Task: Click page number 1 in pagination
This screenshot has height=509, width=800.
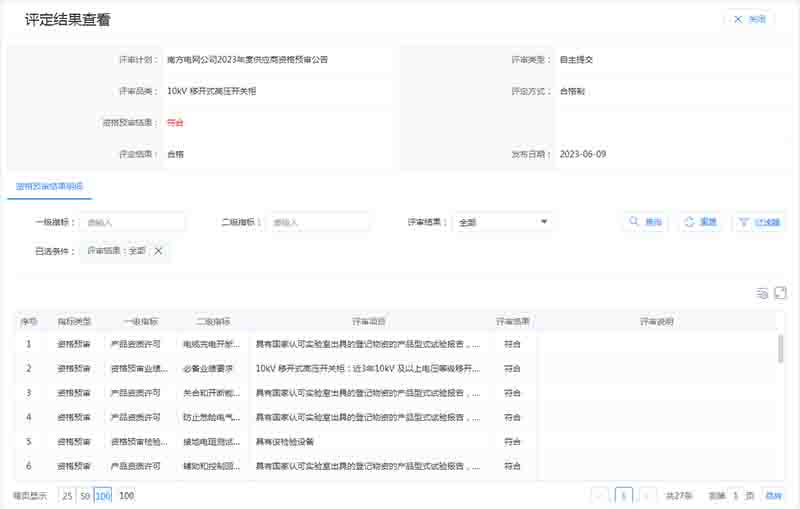Action: click(624, 495)
